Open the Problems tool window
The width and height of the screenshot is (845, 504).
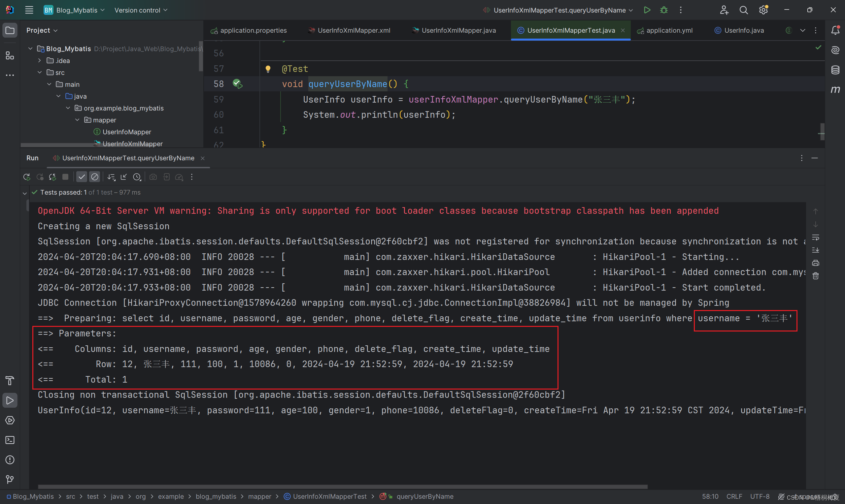pos(10,460)
